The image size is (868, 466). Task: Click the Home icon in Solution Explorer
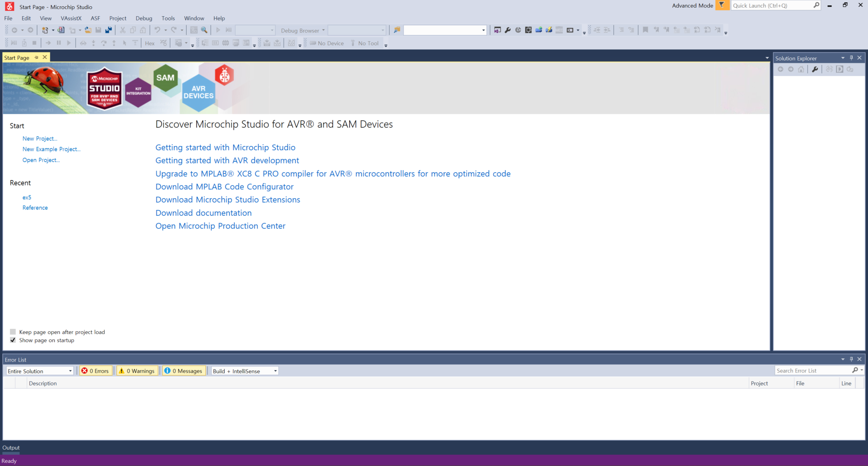tap(801, 69)
